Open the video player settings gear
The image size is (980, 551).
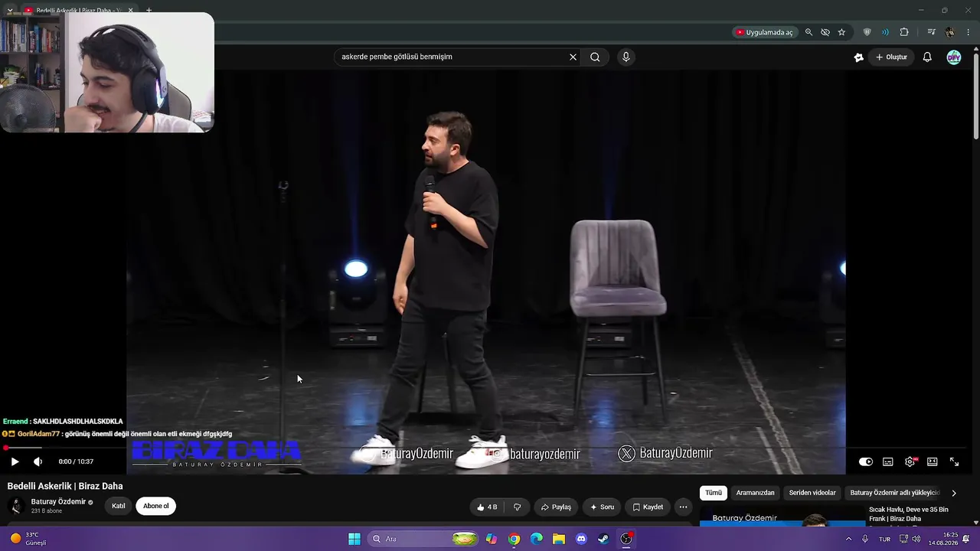tap(910, 461)
